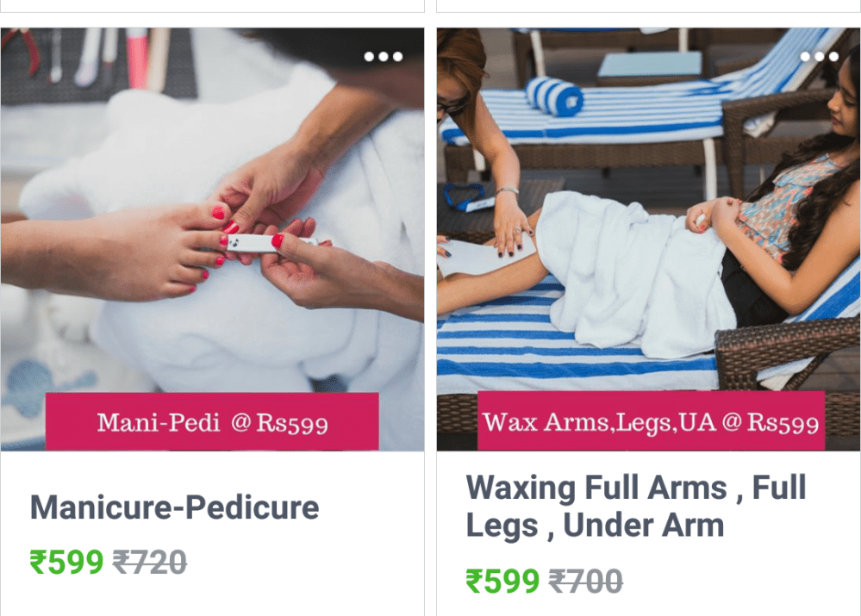Select struck-through ₹700 original price
This screenshot has height=616, width=861.
[586, 582]
